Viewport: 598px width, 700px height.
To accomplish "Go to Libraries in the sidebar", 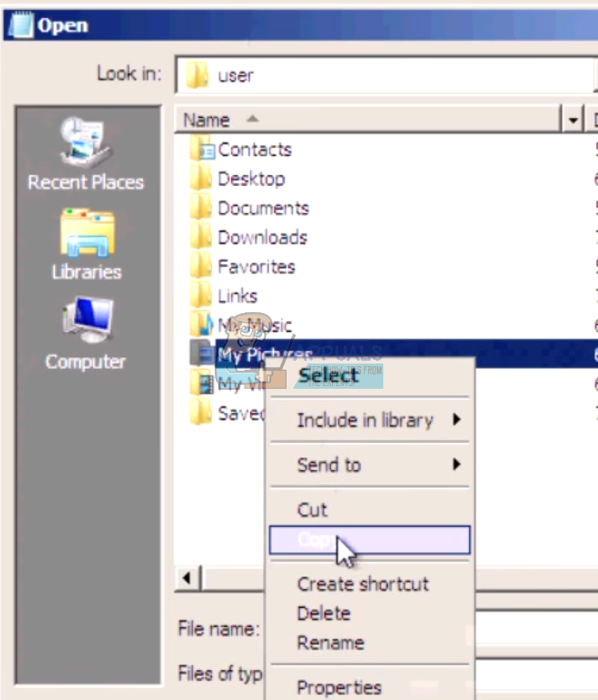I will pos(87,244).
